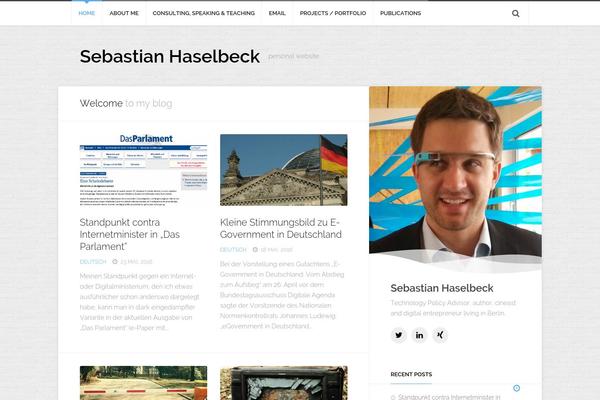Open Consulting, Speaking & Teaching menu
600x400 pixels.
[204, 13]
